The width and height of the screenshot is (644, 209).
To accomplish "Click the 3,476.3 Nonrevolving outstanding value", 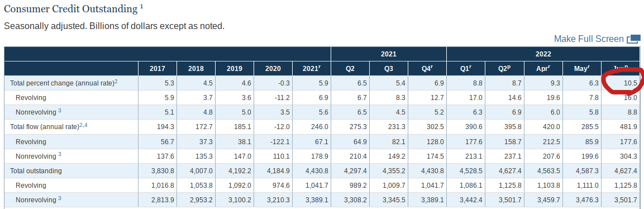I will coord(587,200).
